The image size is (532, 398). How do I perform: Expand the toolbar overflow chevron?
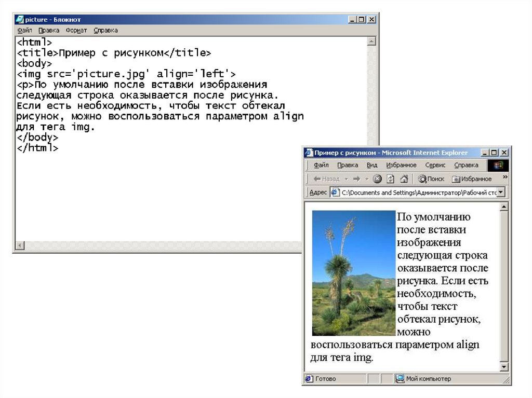(x=505, y=177)
